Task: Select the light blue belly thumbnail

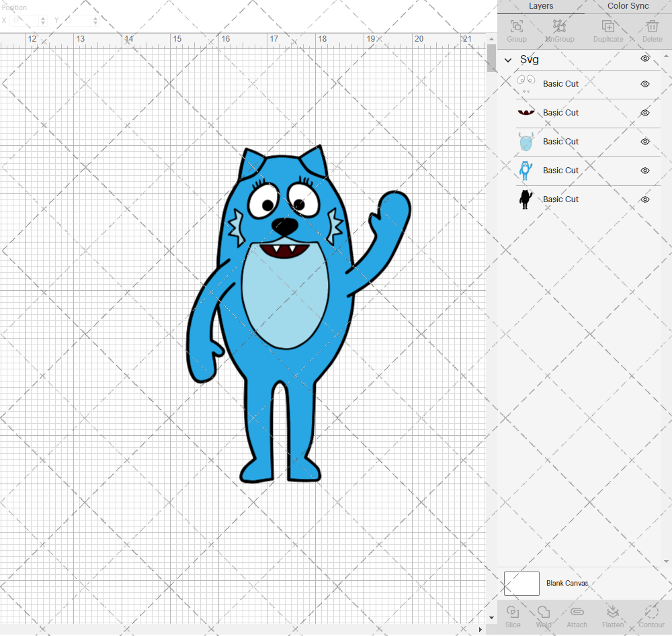Action: [526, 142]
